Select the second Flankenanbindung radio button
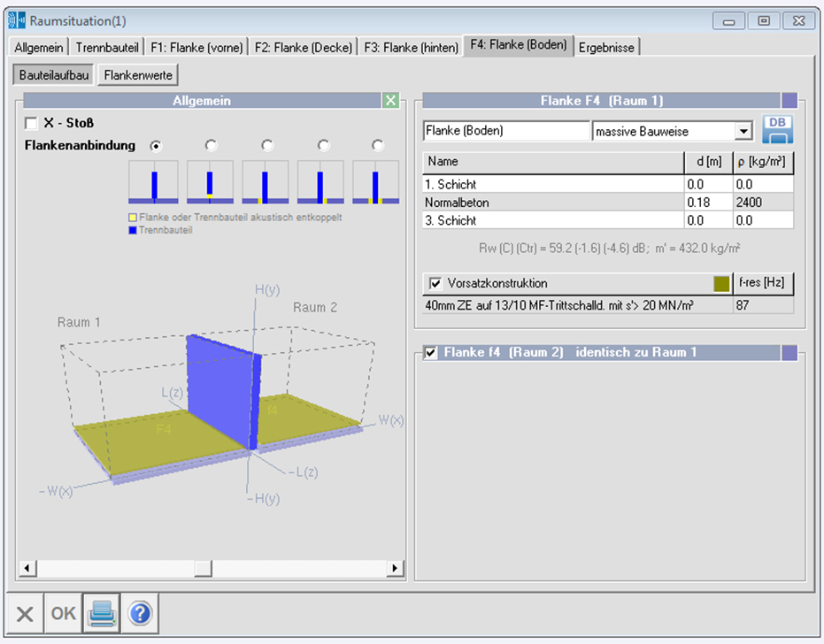The width and height of the screenshot is (824, 644). pos(211,145)
